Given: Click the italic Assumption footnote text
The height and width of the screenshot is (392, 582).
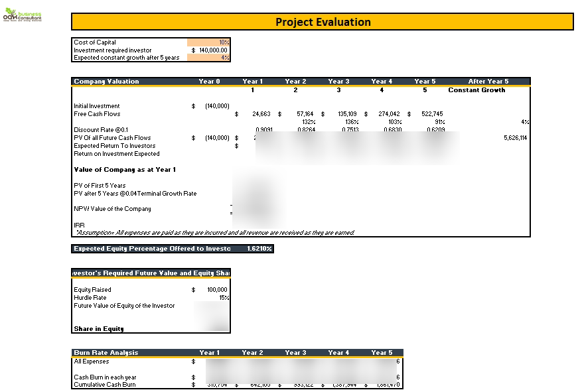Looking at the screenshot, I should [215, 233].
